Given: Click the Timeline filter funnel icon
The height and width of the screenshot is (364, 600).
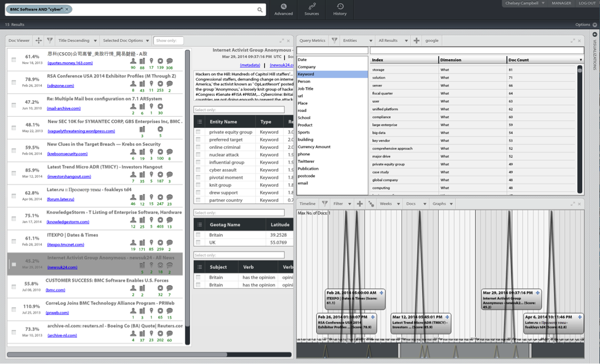Looking at the screenshot, I should pos(325,204).
